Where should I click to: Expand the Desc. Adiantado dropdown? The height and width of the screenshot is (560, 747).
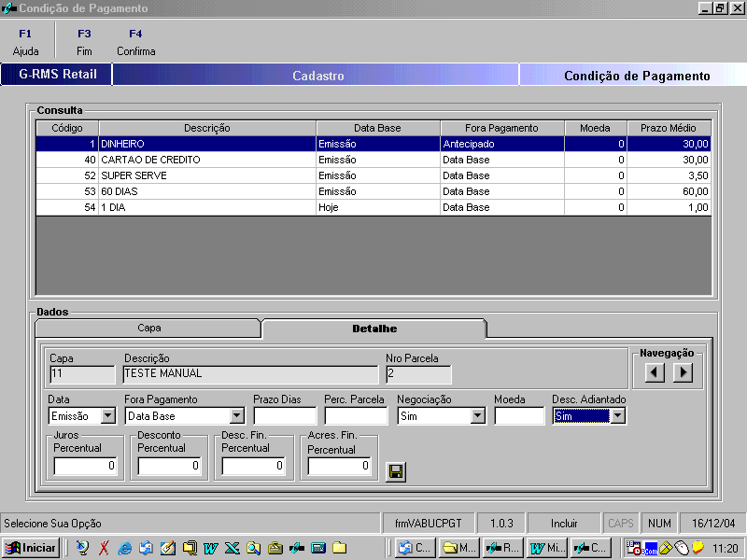pyautogui.click(x=617, y=416)
